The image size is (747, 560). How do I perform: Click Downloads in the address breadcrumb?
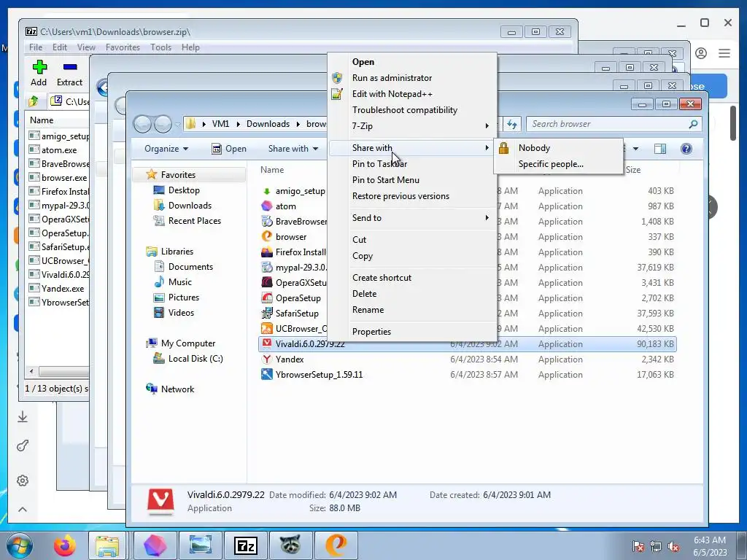tap(268, 124)
